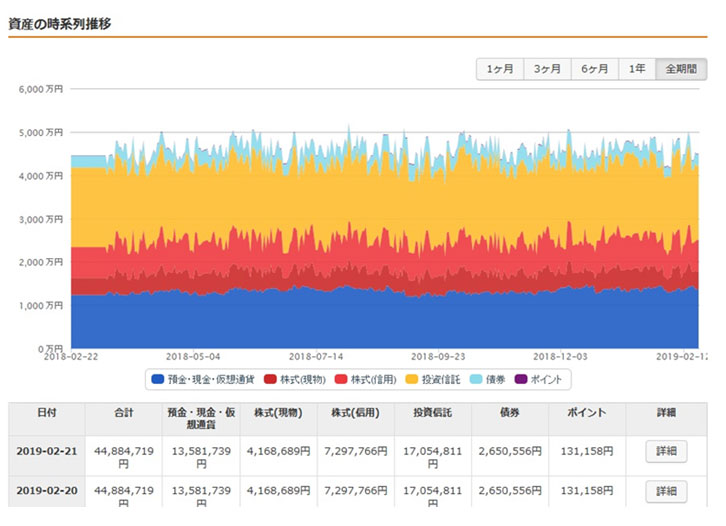This screenshot has width=726, height=526.
Task: Click the 株式(信用) legend label
Action: pyautogui.click(x=374, y=380)
